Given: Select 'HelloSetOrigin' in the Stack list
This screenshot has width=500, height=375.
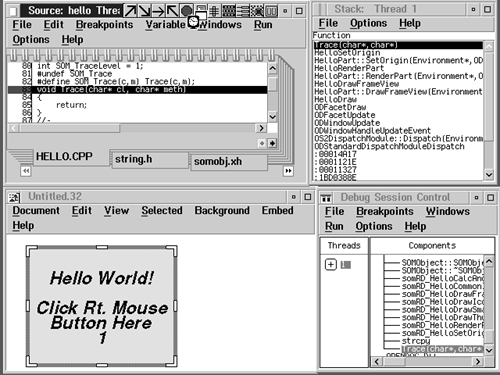Looking at the screenshot, I should [x=347, y=53].
